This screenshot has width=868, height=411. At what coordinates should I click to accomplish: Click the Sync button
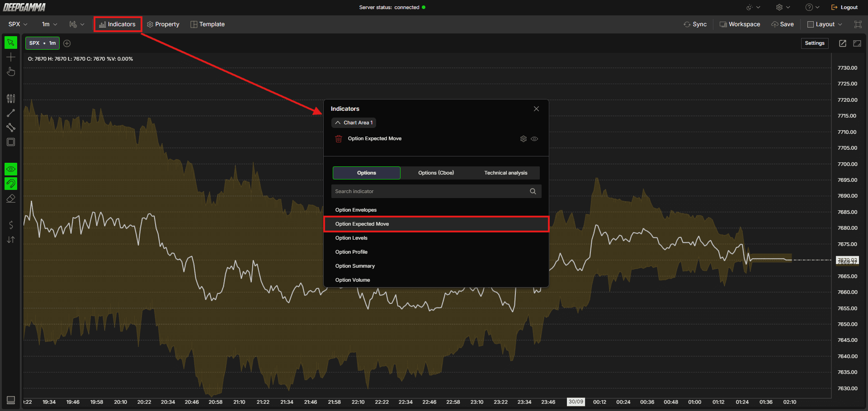point(695,24)
